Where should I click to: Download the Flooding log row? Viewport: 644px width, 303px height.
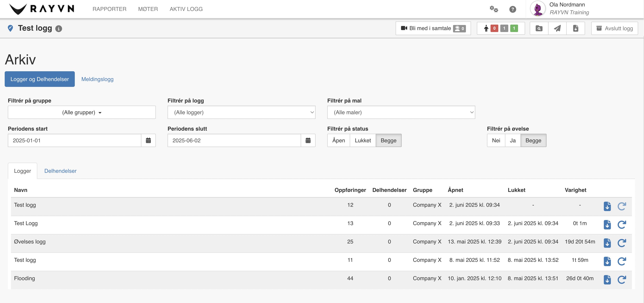click(607, 280)
